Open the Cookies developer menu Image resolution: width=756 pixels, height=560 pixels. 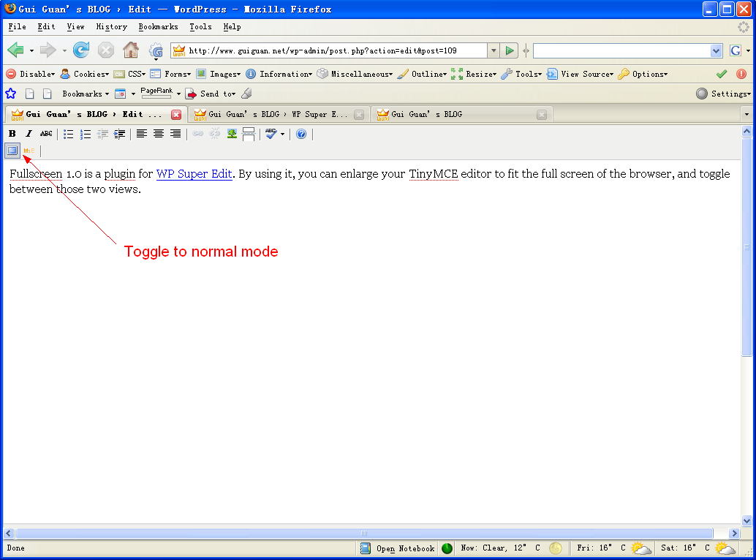point(84,75)
